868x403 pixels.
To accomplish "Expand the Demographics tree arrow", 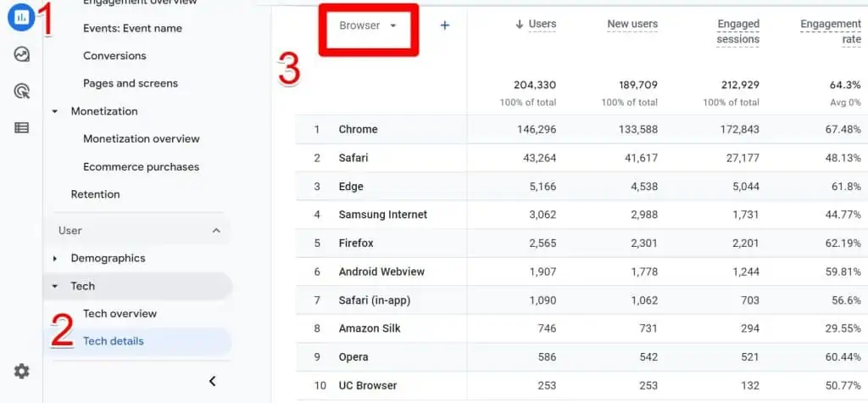I will click(x=55, y=258).
